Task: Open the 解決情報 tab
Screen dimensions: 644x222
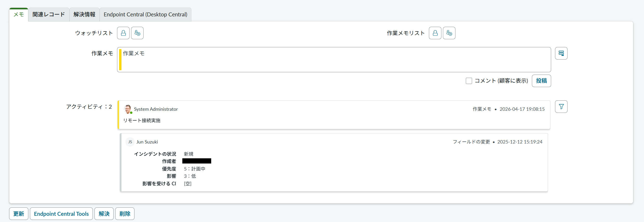Action: pyautogui.click(x=84, y=15)
